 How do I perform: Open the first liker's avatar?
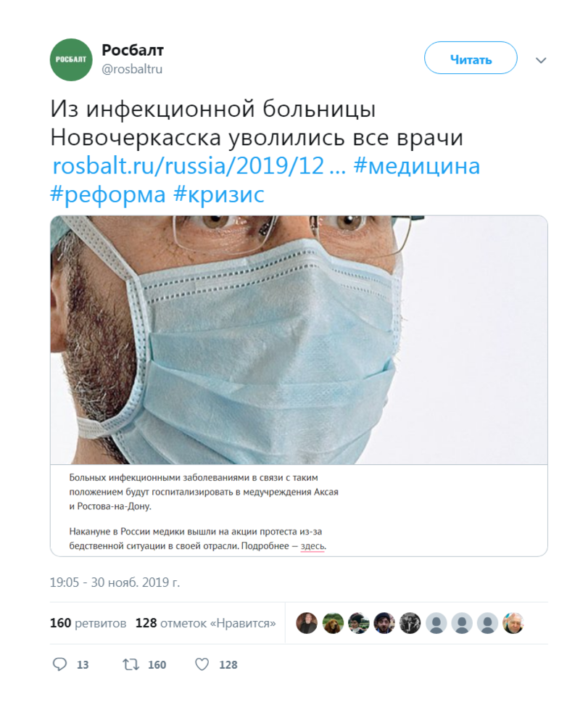coord(307,623)
